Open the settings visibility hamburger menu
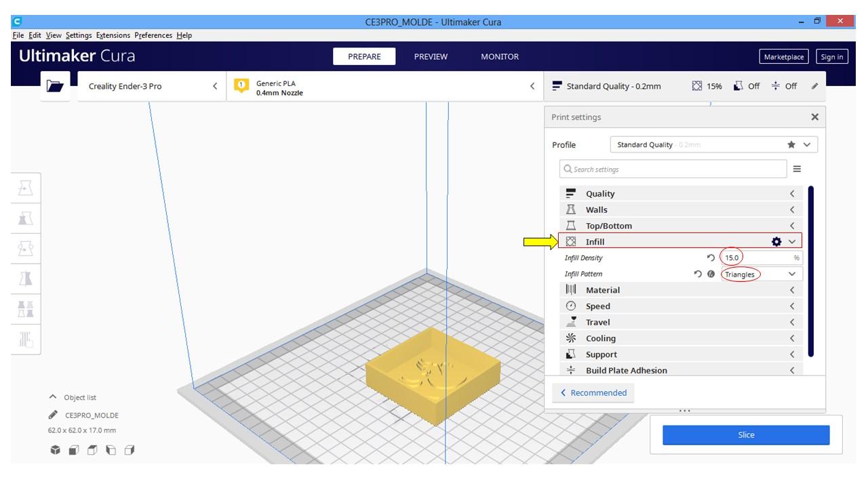Screen dimensions: 868x488 [797, 169]
